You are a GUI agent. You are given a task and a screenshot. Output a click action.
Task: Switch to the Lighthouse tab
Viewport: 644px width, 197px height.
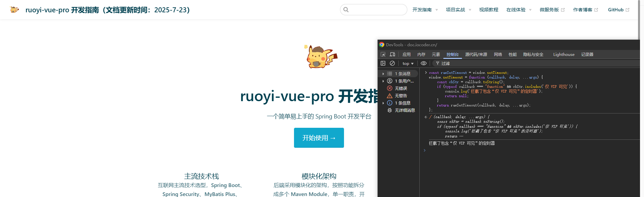(564, 55)
